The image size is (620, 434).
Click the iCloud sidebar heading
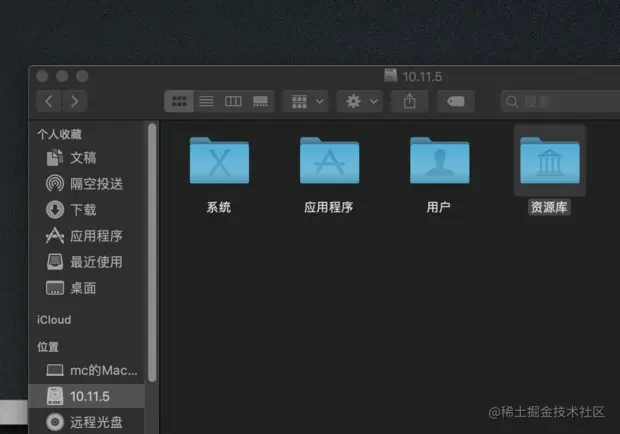[54, 320]
